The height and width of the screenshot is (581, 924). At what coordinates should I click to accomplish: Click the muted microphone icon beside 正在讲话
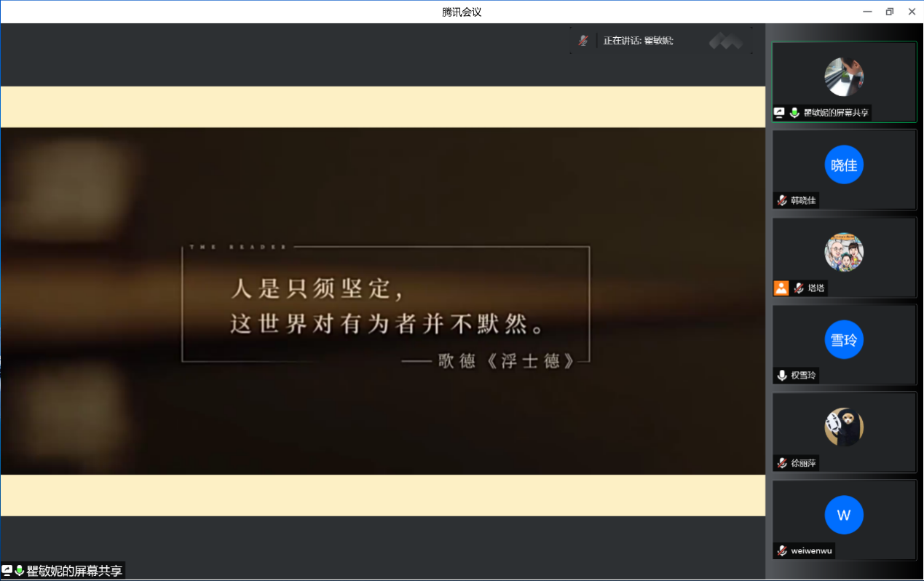pyautogui.click(x=583, y=41)
